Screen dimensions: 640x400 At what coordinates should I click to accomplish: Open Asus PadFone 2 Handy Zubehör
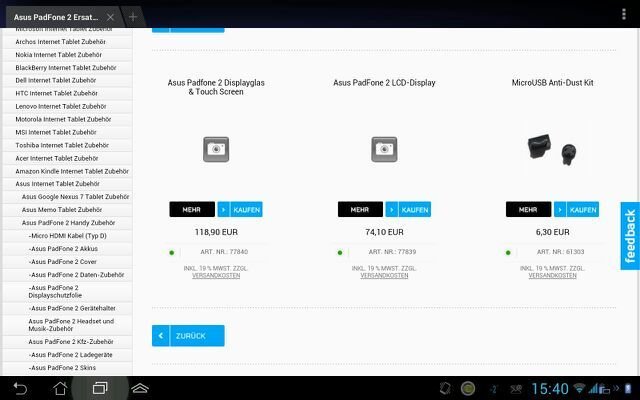67,223
